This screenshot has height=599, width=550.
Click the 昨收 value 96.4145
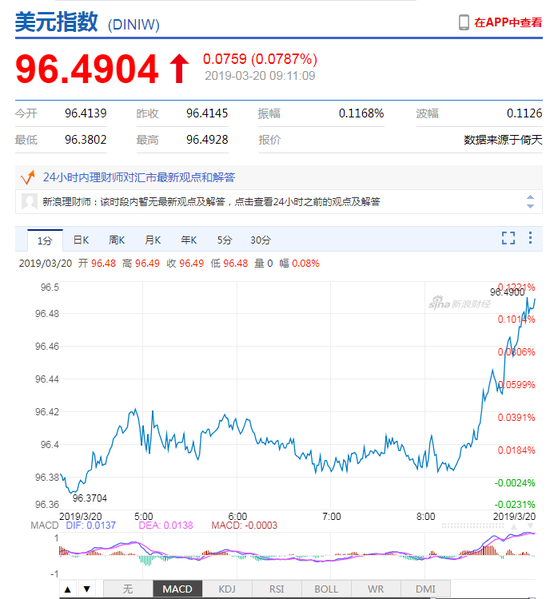pos(207,113)
